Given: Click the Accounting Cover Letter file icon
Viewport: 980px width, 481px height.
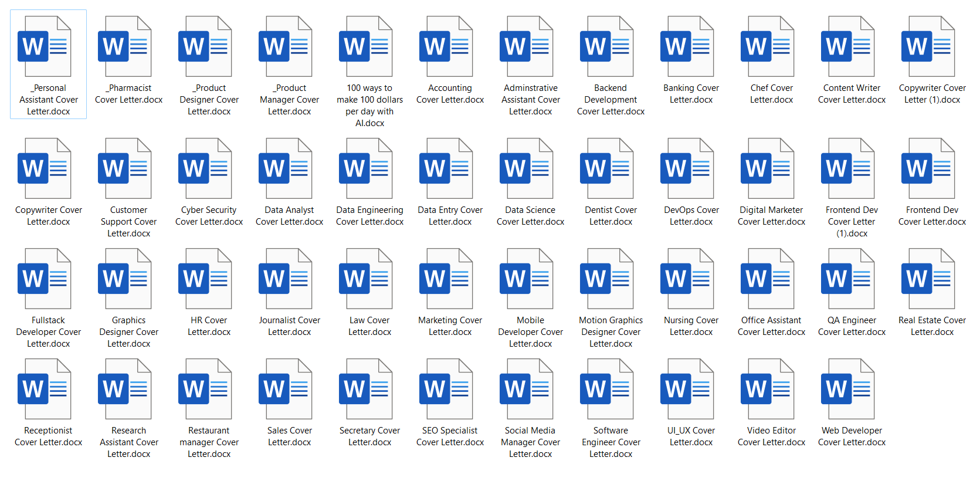Looking at the screenshot, I should coord(446,46).
